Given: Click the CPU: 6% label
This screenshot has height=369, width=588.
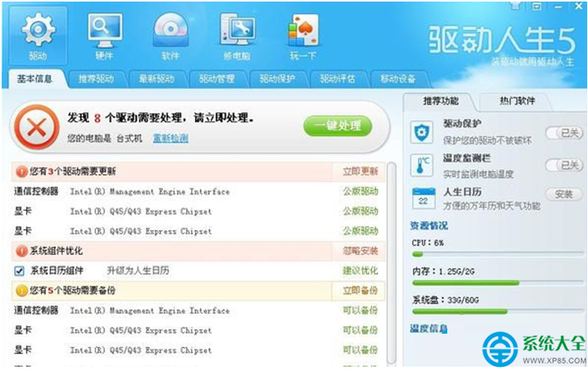Looking at the screenshot, I should click(x=428, y=243).
